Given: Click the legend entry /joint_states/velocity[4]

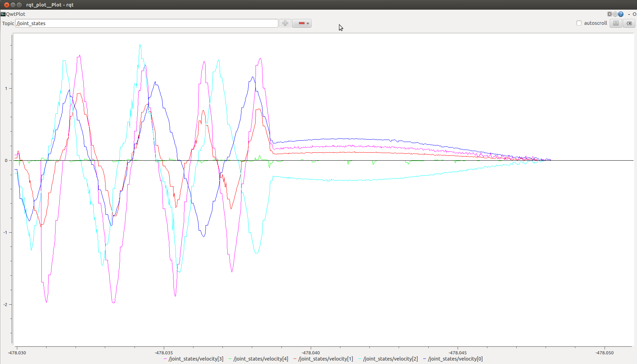Looking at the screenshot, I should [258, 359].
